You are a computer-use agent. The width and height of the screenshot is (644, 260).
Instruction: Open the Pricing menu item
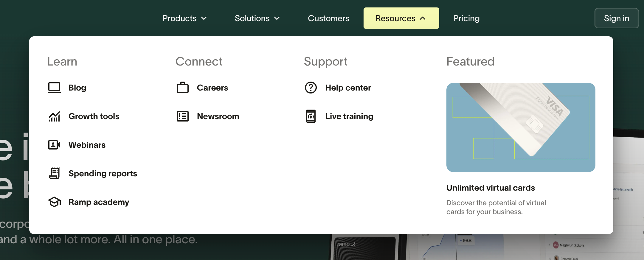tap(466, 18)
